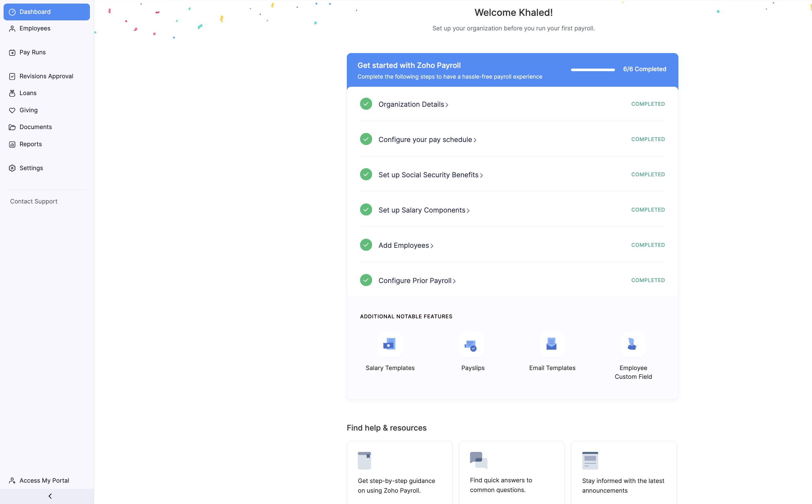Go to Pay Runs in sidebar
Image resolution: width=812 pixels, height=504 pixels.
coord(32,52)
